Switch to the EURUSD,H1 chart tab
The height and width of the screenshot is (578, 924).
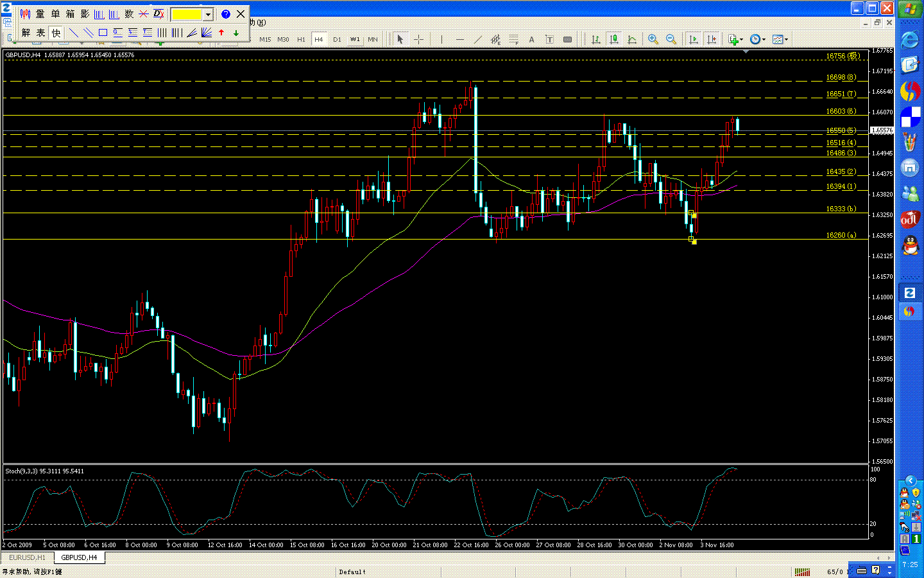coord(28,557)
